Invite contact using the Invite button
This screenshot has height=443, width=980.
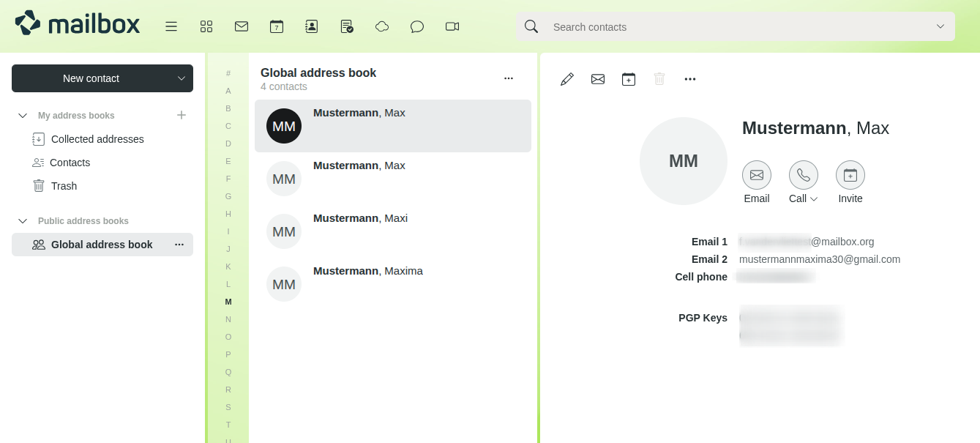(850, 182)
